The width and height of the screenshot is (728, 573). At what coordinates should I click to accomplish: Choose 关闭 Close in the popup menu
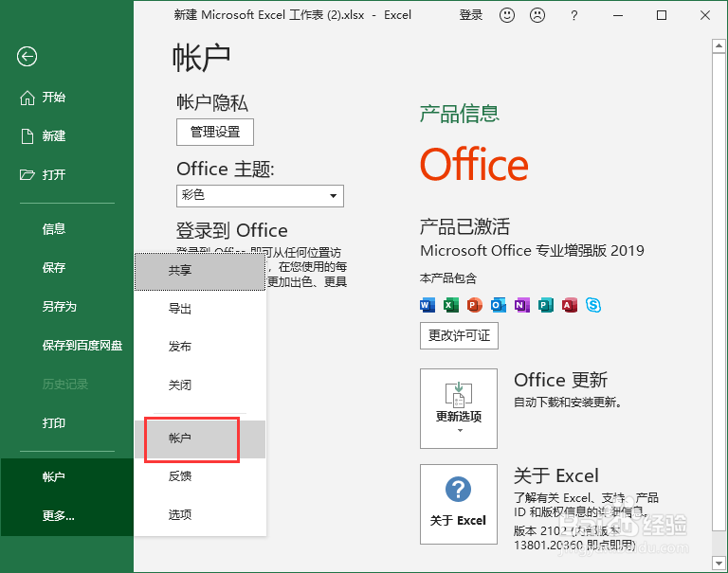(x=200, y=385)
